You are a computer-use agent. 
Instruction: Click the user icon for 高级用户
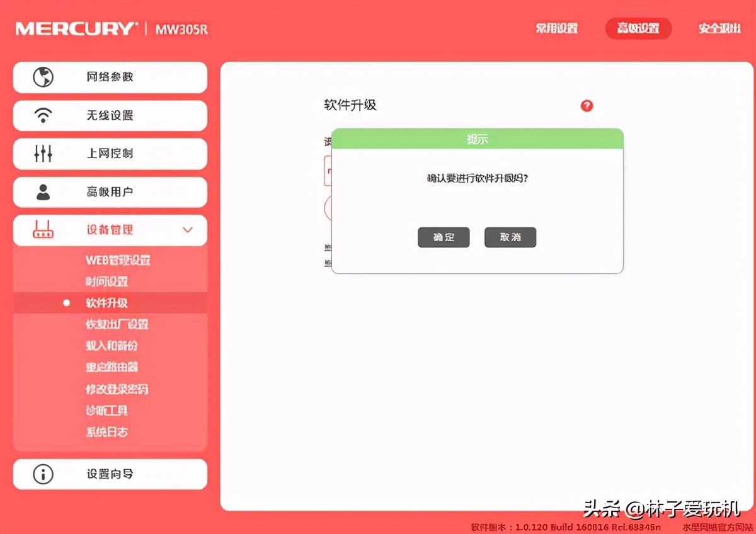click(x=43, y=192)
